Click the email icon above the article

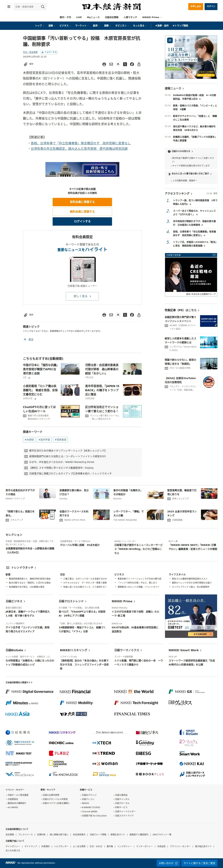[x=111, y=64]
